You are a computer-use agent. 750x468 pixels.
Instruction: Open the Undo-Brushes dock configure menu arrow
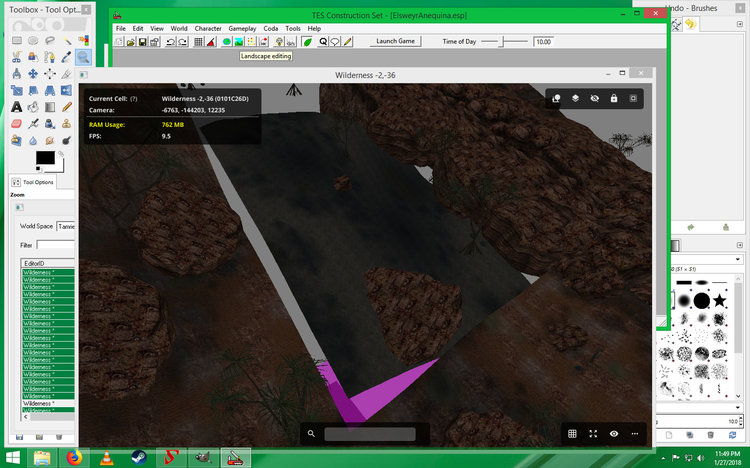[x=739, y=24]
